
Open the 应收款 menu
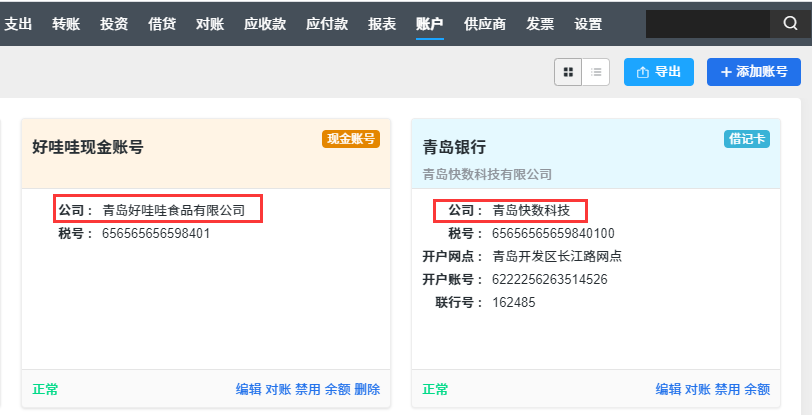(265, 24)
